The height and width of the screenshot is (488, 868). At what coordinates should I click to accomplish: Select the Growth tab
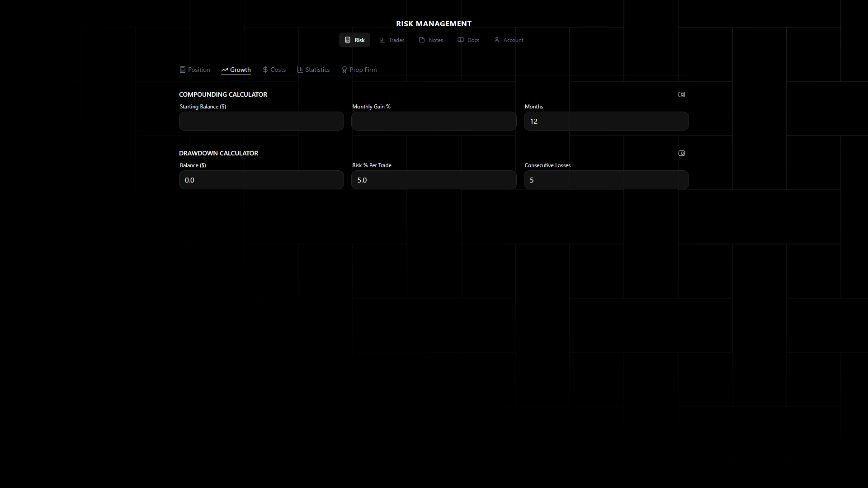tap(236, 70)
